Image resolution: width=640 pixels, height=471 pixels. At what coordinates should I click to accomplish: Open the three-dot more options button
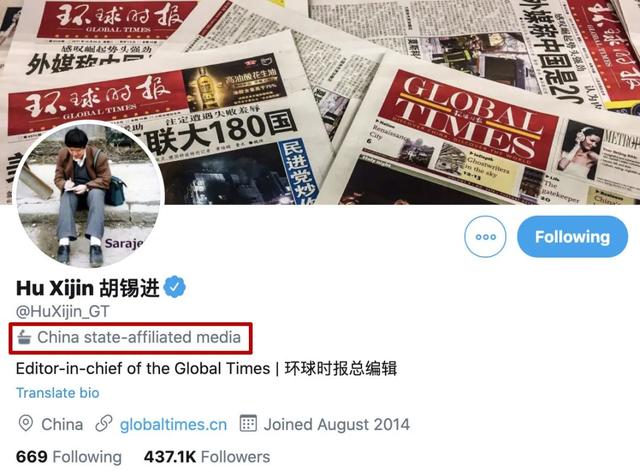[485, 237]
